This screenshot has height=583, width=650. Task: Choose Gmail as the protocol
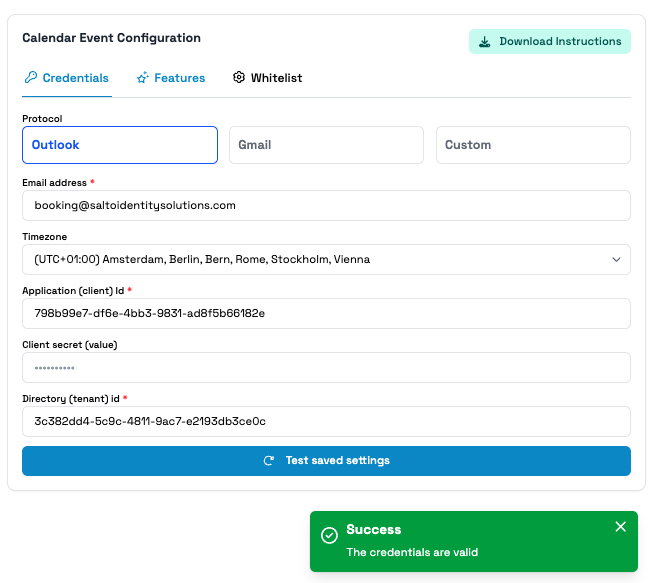tap(326, 145)
